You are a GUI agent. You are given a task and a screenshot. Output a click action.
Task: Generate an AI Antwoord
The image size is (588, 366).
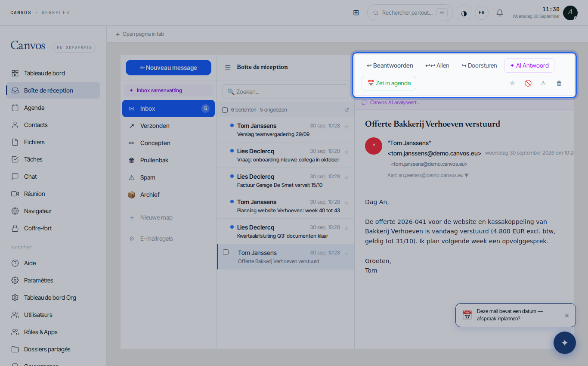coord(529,65)
